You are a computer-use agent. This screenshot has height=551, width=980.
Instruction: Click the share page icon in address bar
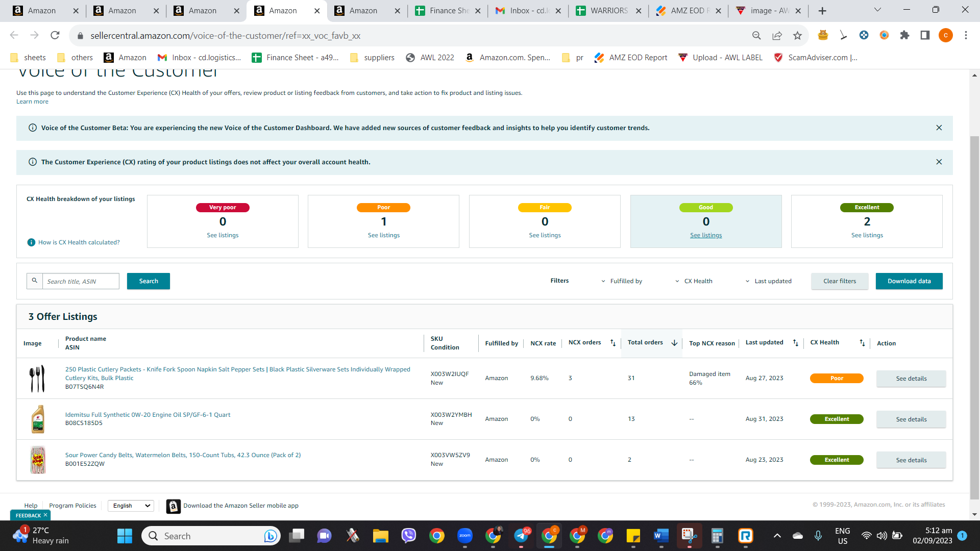click(x=777, y=35)
